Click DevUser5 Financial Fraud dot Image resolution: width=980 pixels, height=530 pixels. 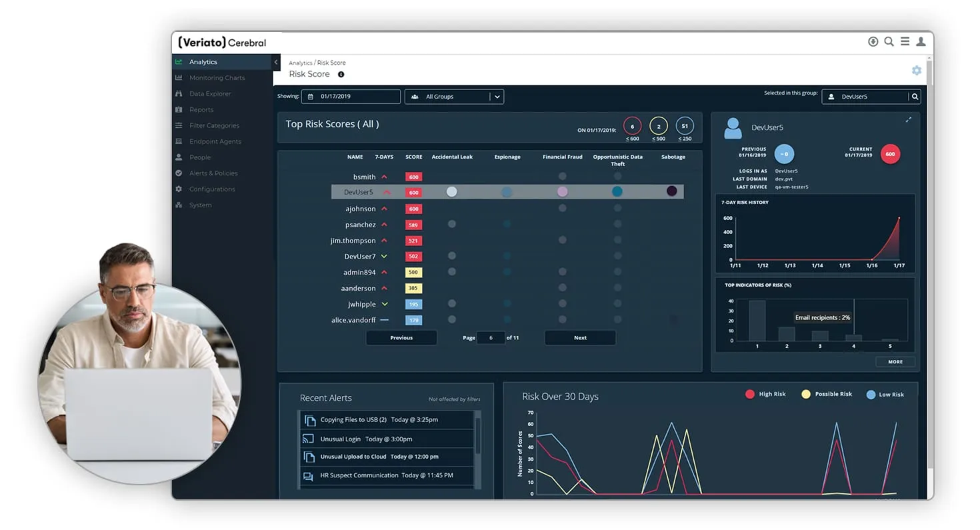pos(563,192)
